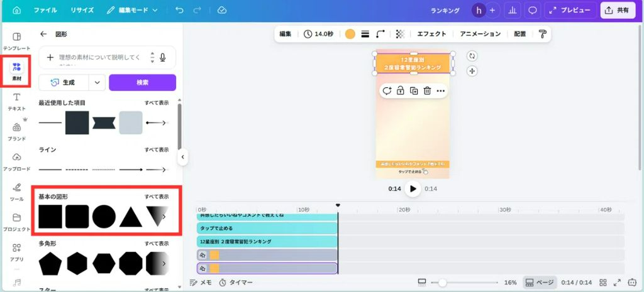Click the undo arrow icon
The height and width of the screenshot is (292, 644).
[x=180, y=11]
